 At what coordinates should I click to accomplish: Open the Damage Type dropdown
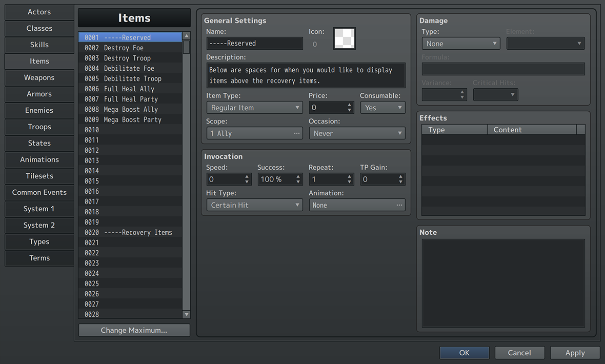click(x=460, y=44)
